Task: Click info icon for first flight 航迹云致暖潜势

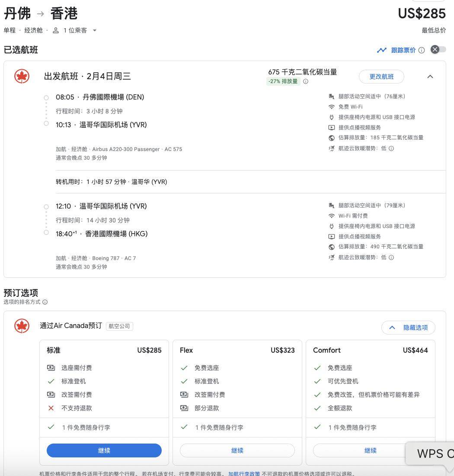Action: [x=391, y=148]
